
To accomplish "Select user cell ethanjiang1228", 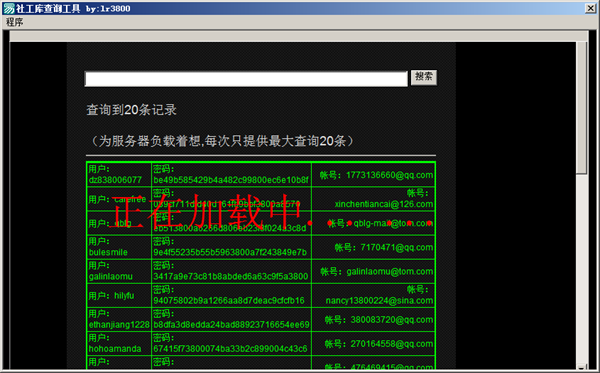I will pos(119,319).
